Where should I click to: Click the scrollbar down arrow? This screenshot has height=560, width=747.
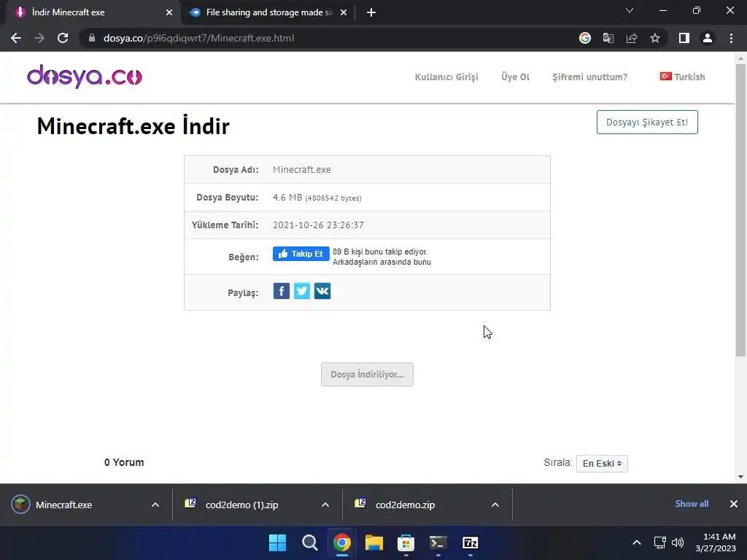click(x=740, y=477)
